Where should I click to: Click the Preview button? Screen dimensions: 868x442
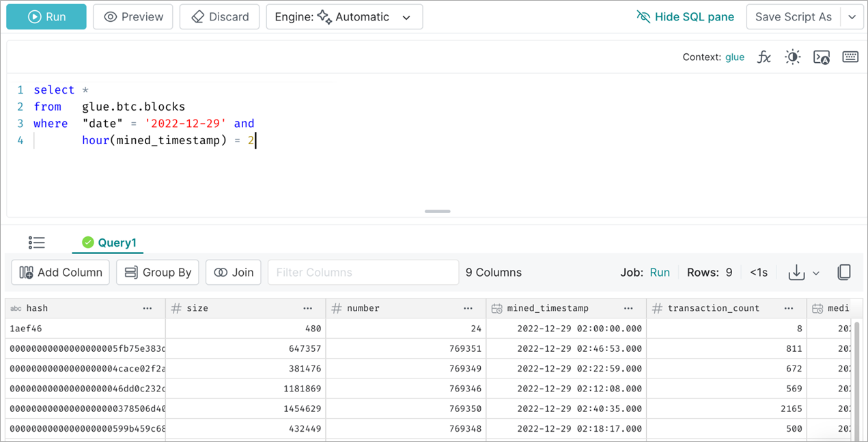pyautogui.click(x=132, y=16)
